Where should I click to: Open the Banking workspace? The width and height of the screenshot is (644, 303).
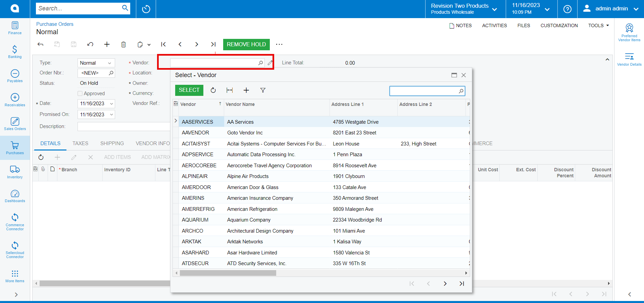[x=15, y=52]
